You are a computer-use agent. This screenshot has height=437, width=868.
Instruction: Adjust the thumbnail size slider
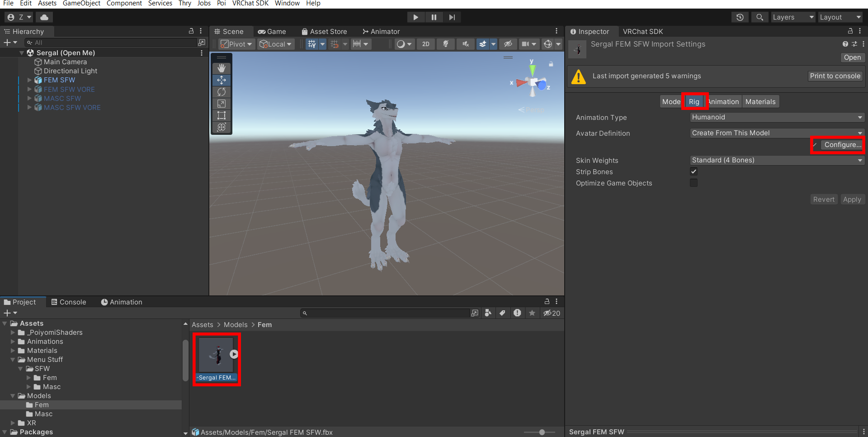542,432
